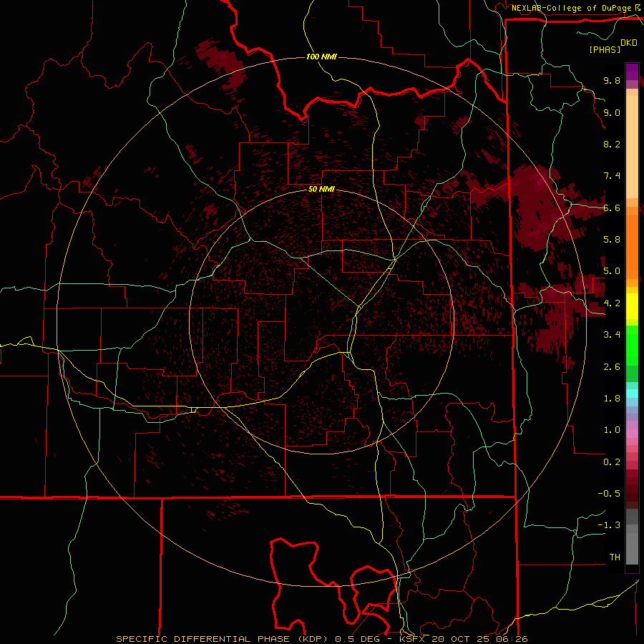Click the 8.2 scale value

coord(612,144)
